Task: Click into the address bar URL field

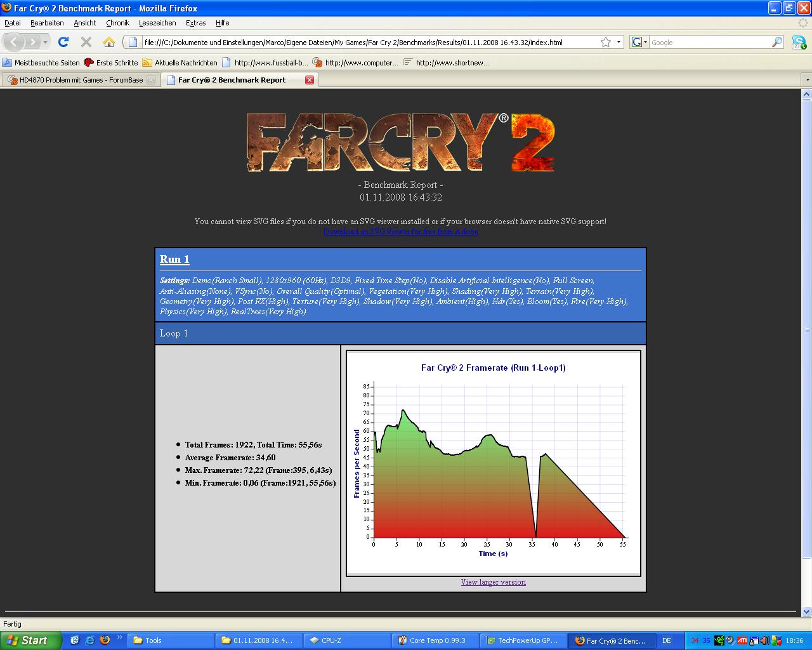Action: [371, 43]
